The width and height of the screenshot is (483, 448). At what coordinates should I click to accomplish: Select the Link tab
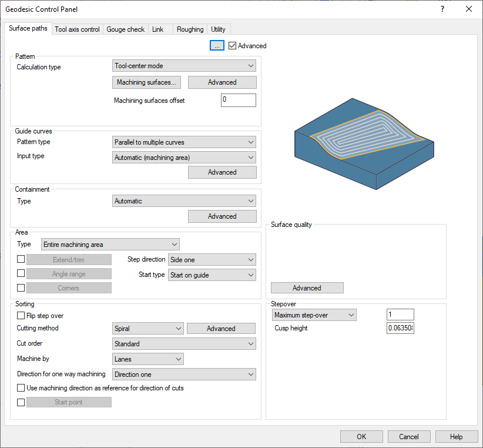tap(157, 29)
